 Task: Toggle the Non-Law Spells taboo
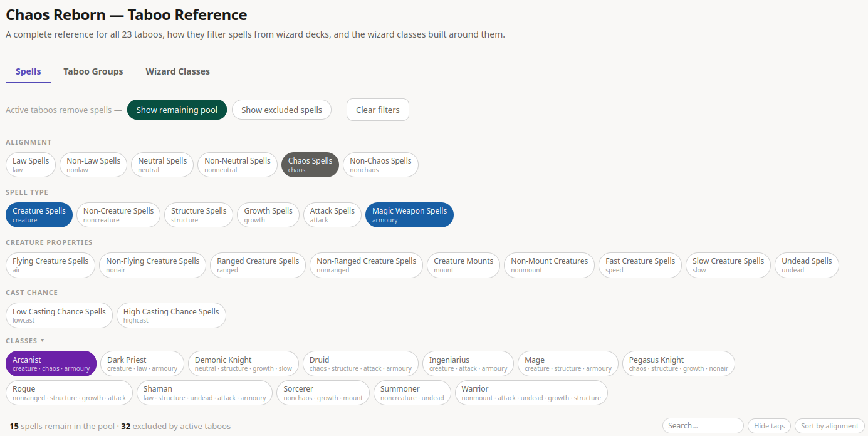pos(93,165)
